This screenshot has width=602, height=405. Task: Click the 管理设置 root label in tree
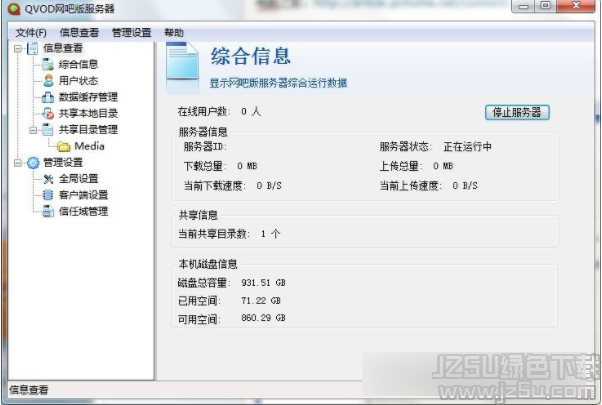[63, 162]
